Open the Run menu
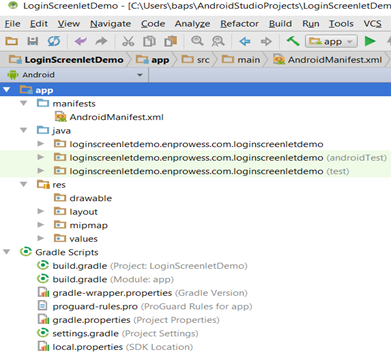Viewport: 391px width, 360px height. click(311, 24)
